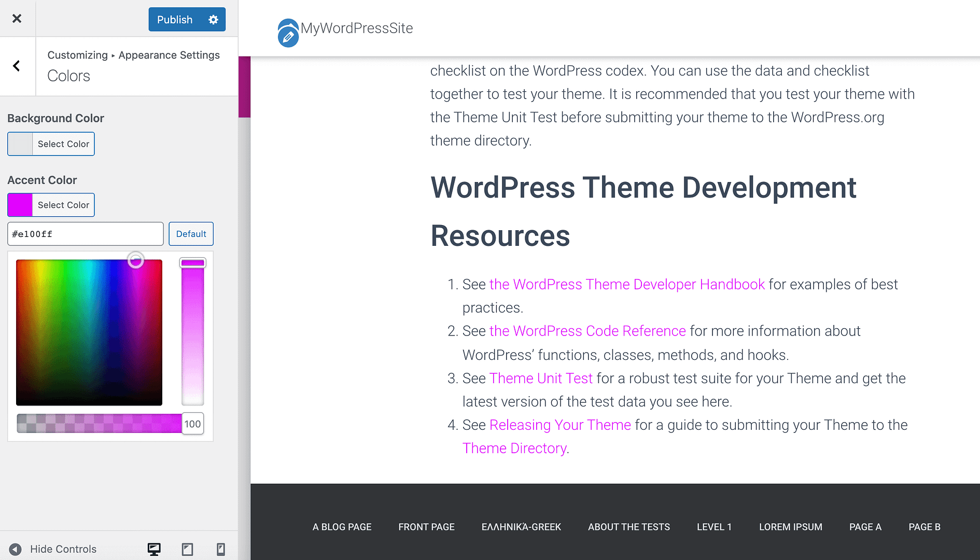Go back using the left arrow icon
Image resolution: width=980 pixels, height=560 pixels.
tap(17, 66)
